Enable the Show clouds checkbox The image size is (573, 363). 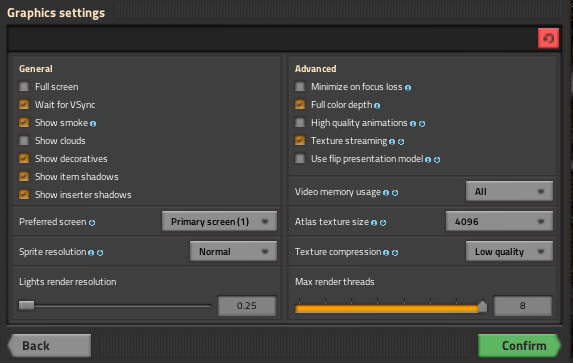24,140
